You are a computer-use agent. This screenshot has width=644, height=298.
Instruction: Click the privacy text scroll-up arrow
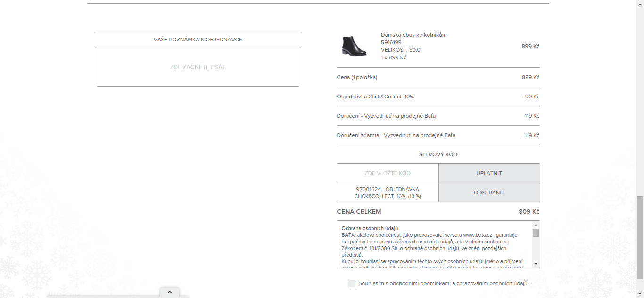536,225
